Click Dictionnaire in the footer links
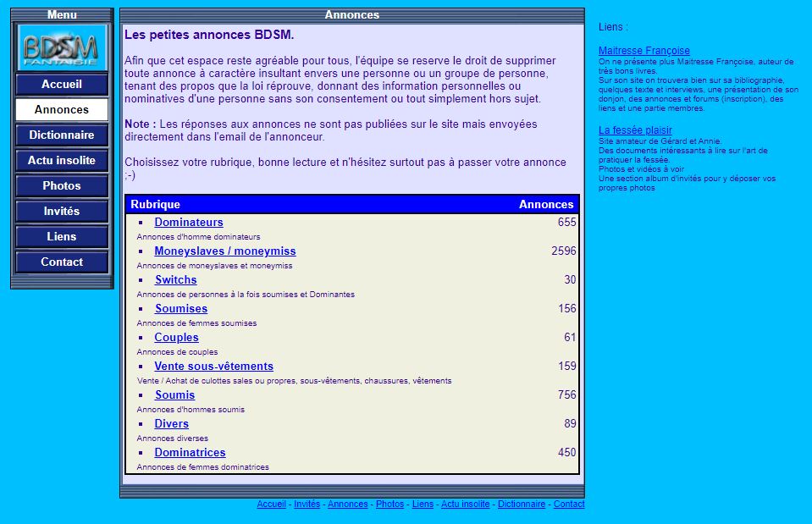812x524 pixels. point(522,505)
